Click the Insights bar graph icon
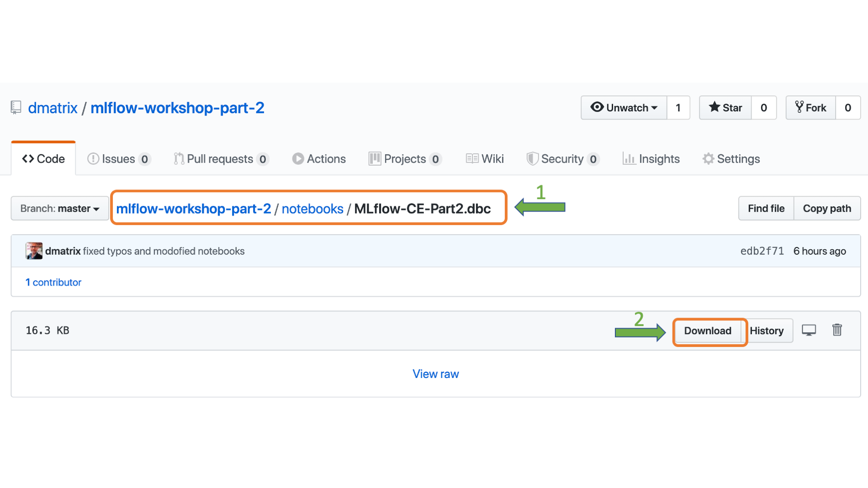 (x=629, y=159)
